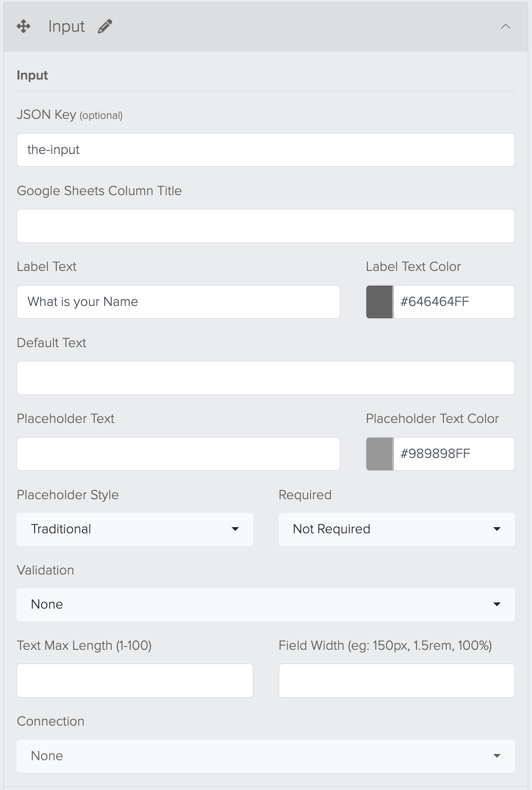Image resolution: width=532 pixels, height=790 pixels.
Task: Focus the Google Sheets Column Title field
Action: coord(266,226)
